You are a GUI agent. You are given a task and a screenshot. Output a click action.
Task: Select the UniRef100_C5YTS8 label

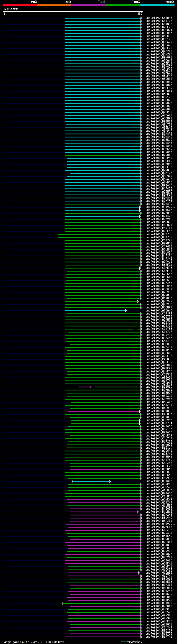pos(159,329)
